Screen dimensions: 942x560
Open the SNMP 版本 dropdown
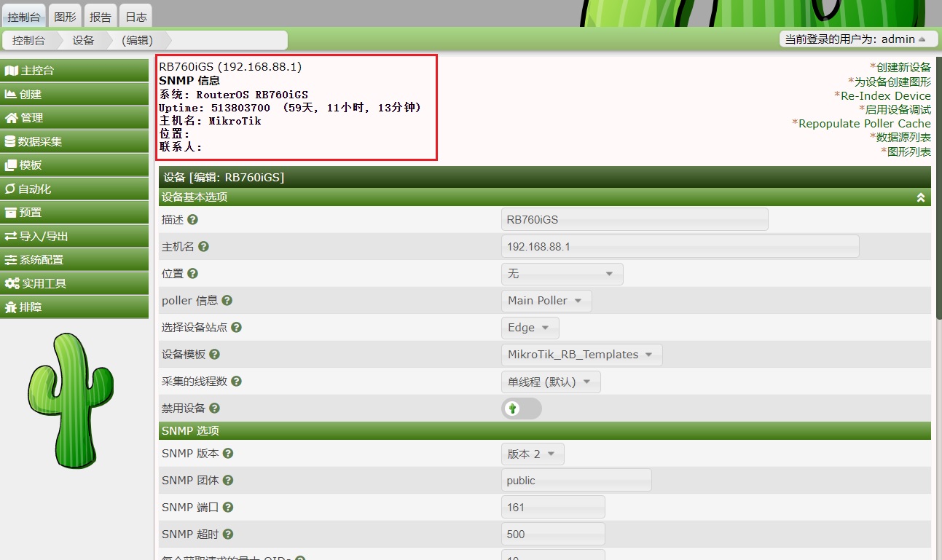click(532, 454)
